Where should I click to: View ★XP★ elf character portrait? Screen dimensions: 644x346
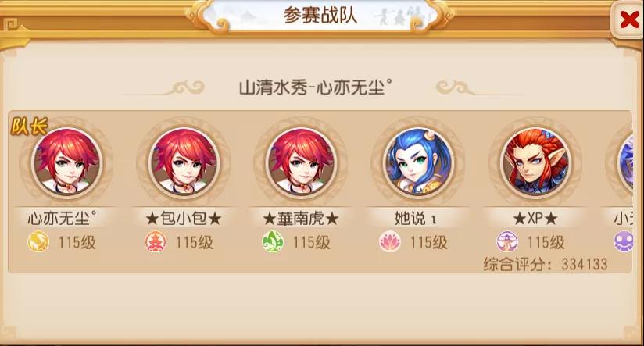pos(535,163)
